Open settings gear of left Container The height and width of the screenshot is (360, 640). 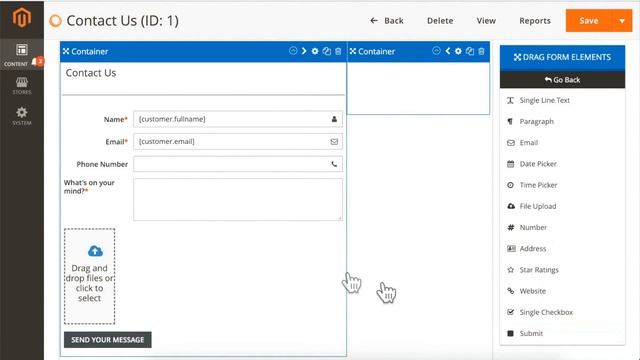(x=315, y=51)
